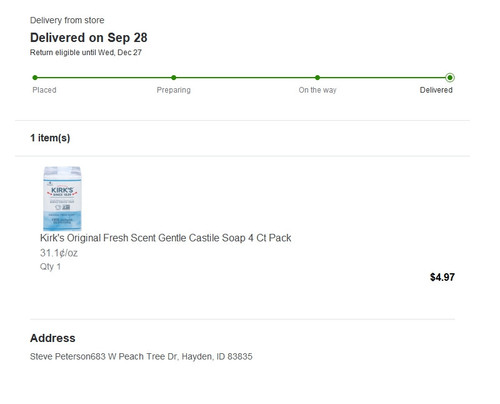Viewport: 500px width, 404px height.
Task: Click the Return eligible until Dec 27 text
Action: coord(86,53)
